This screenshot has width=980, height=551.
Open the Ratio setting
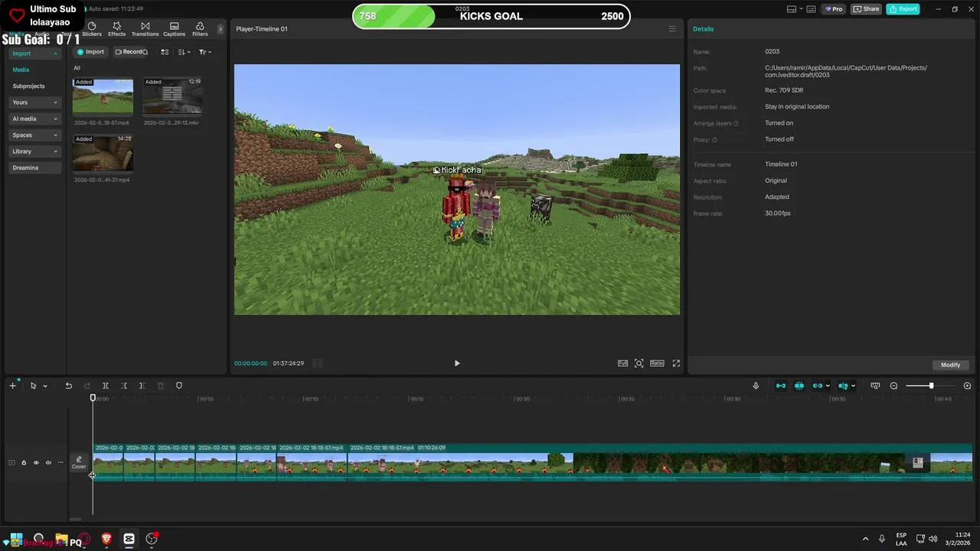[x=657, y=364]
